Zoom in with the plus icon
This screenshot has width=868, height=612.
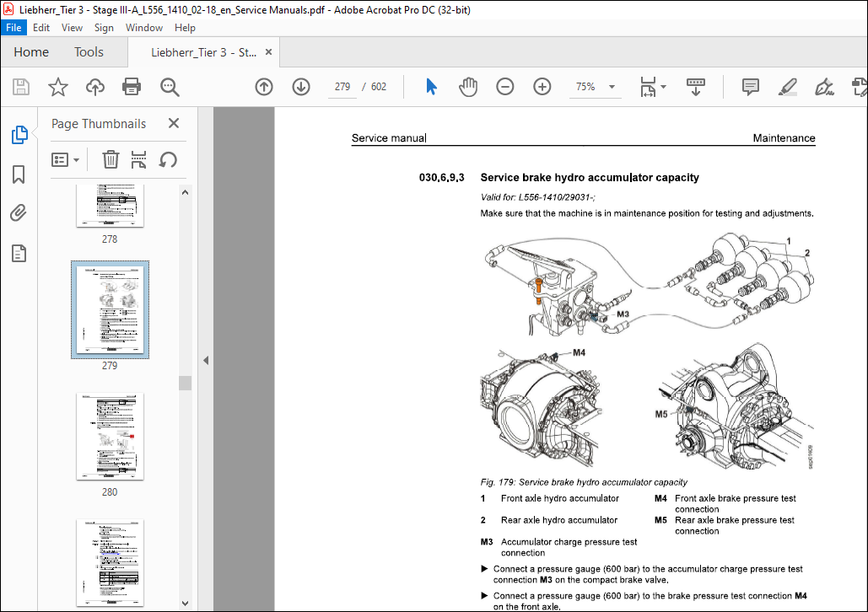click(x=542, y=87)
